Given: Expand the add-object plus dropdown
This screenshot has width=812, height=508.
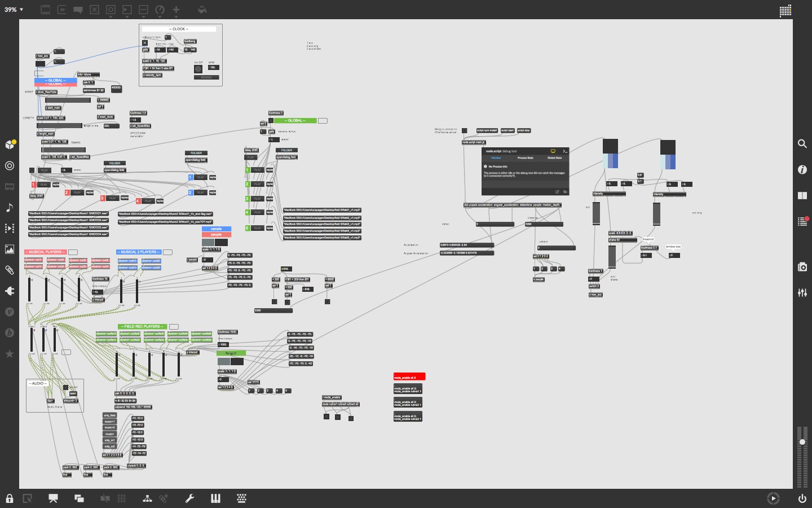Looking at the screenshot, I should [176, 10].
